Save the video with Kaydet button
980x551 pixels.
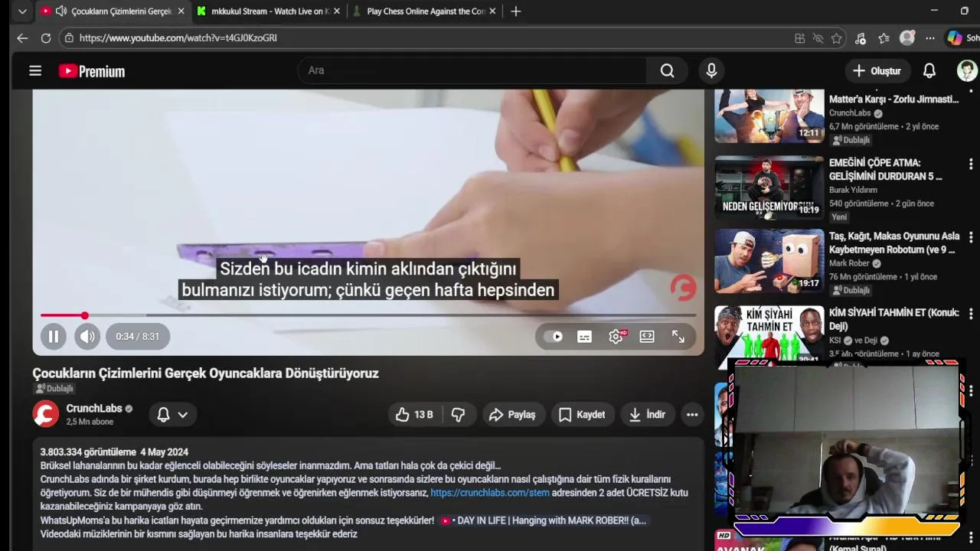[582, 415]
